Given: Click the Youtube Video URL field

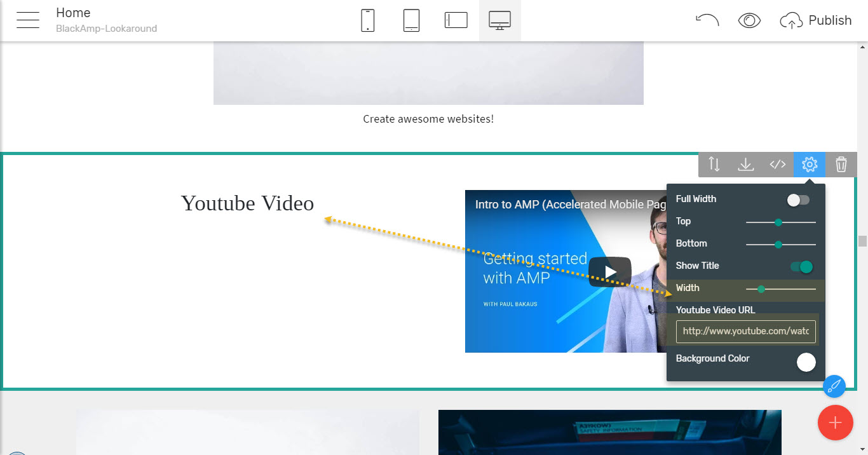Looking at the screenshot, I should (x=745, y=331).
